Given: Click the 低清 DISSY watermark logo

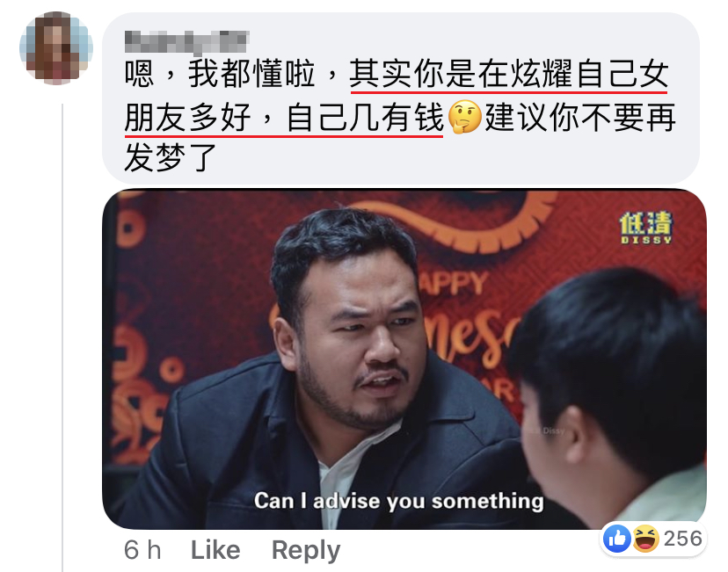Looking at the screenshot, I should (x=645, y=228).
